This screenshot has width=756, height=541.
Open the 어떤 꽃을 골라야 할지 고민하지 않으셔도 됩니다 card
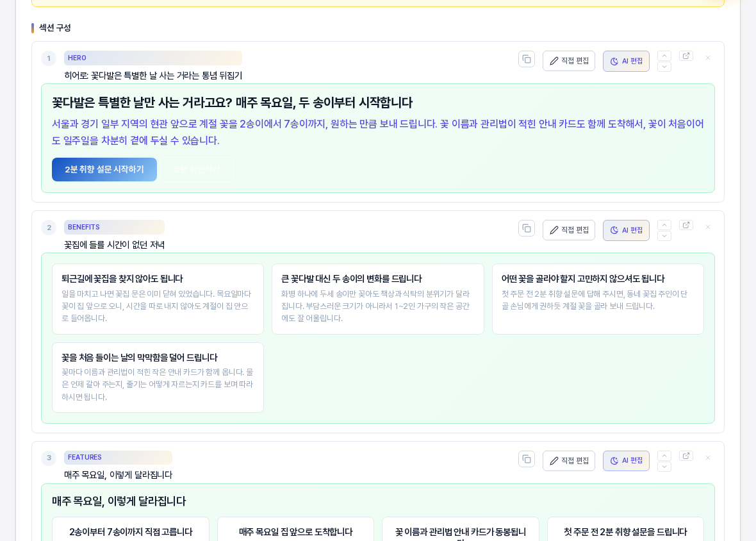(598, 299)
